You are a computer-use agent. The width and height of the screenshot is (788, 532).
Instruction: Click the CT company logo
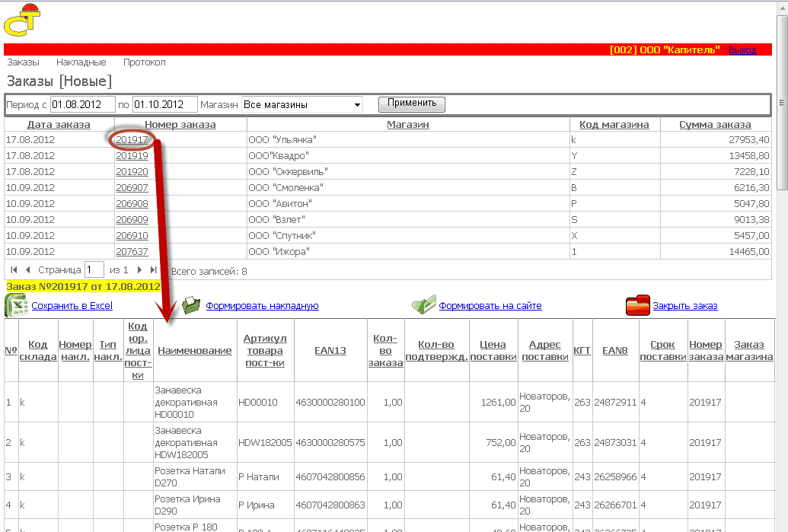(x=22, y=20)
